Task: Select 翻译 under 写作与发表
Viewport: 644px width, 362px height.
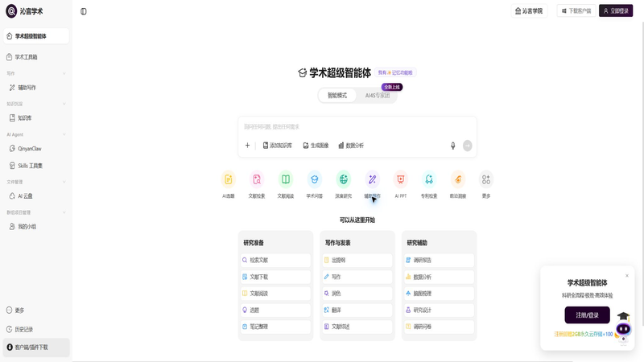Action: pyautogui.click(x=357, y=311)
